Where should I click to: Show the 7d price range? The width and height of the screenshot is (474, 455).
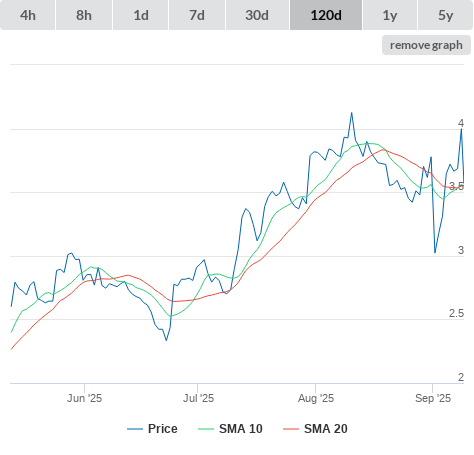click(197, 15)
